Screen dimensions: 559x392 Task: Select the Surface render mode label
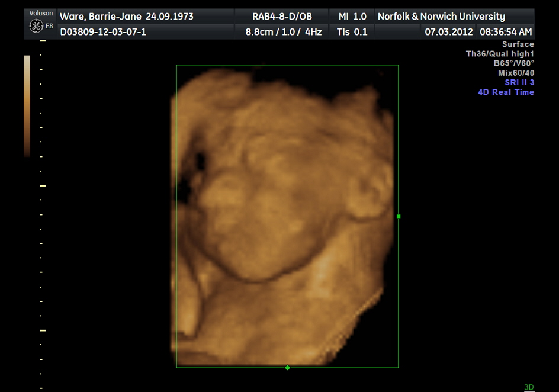[x=518, y=44]
